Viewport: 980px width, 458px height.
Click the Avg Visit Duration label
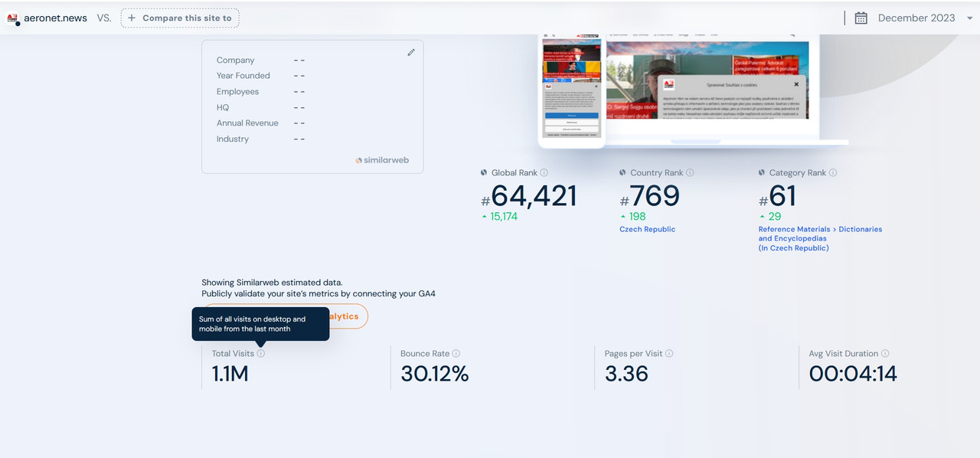tap(844, 354)
